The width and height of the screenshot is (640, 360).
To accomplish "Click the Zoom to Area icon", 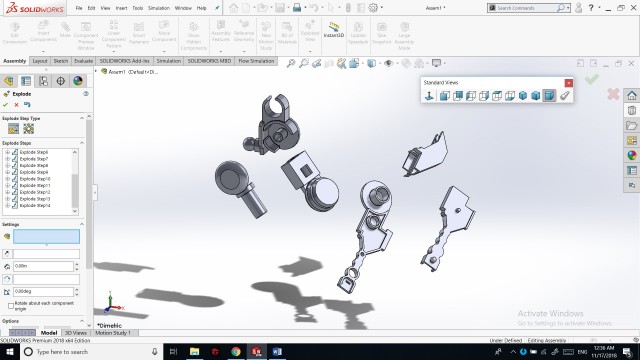I will click(x=304, y=63).
